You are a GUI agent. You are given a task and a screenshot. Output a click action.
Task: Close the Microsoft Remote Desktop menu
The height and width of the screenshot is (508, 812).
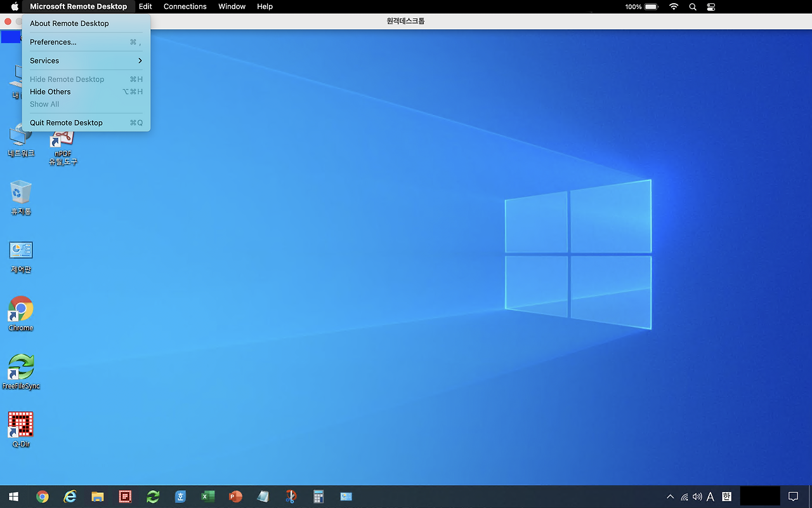pyautogui.click(x=78, y=6)
